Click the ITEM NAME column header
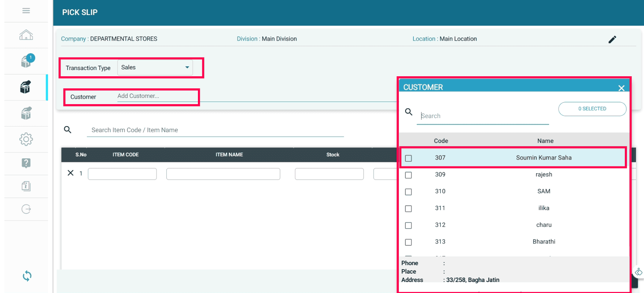 click(x=229, y=155)
